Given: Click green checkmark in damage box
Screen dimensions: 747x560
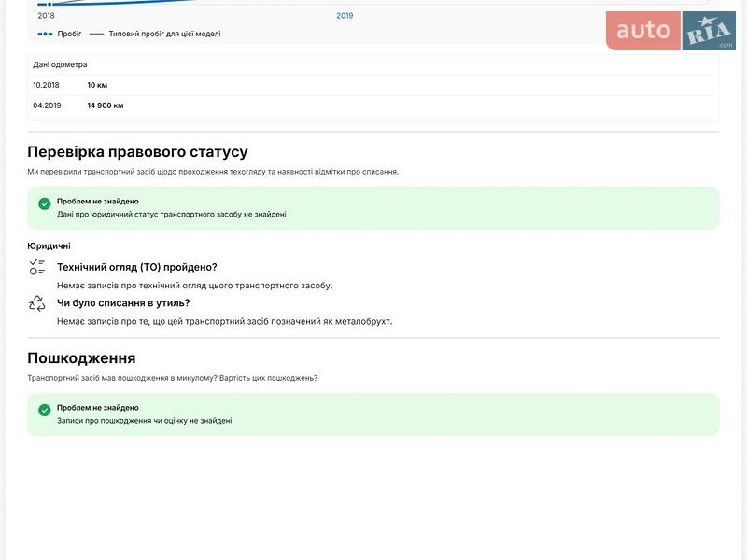Looking at the screenshot, I should point(44,410).
